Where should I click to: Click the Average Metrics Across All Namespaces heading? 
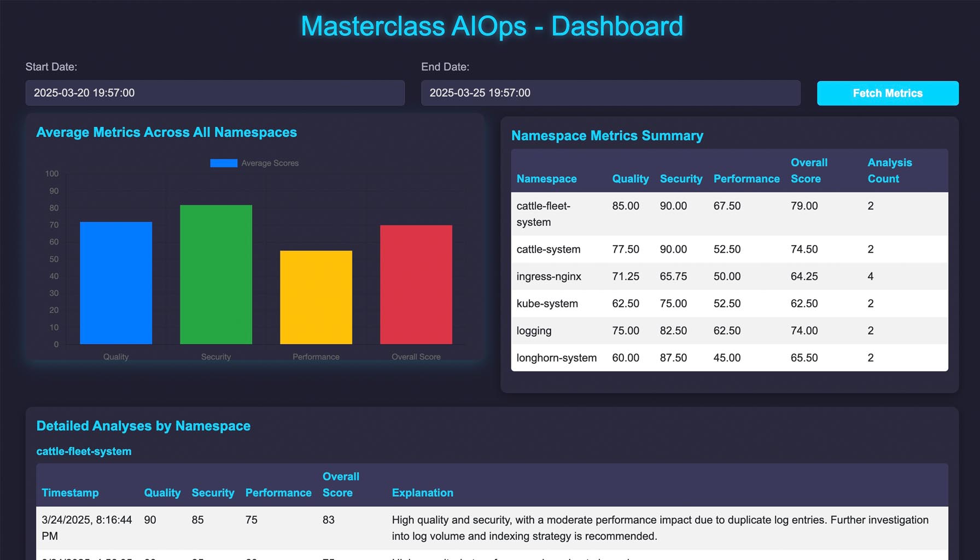[x=166, y=132]
